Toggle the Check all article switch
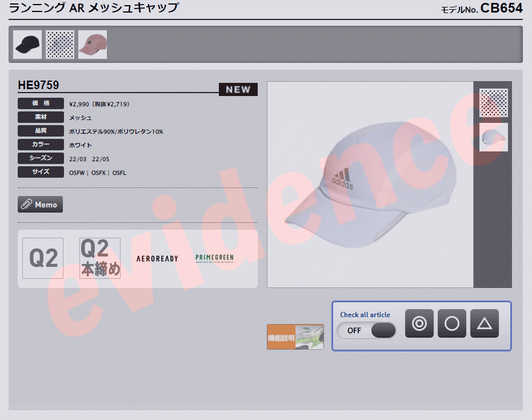The width and height of the screenshot is (532, 420). tap(366, 330)
